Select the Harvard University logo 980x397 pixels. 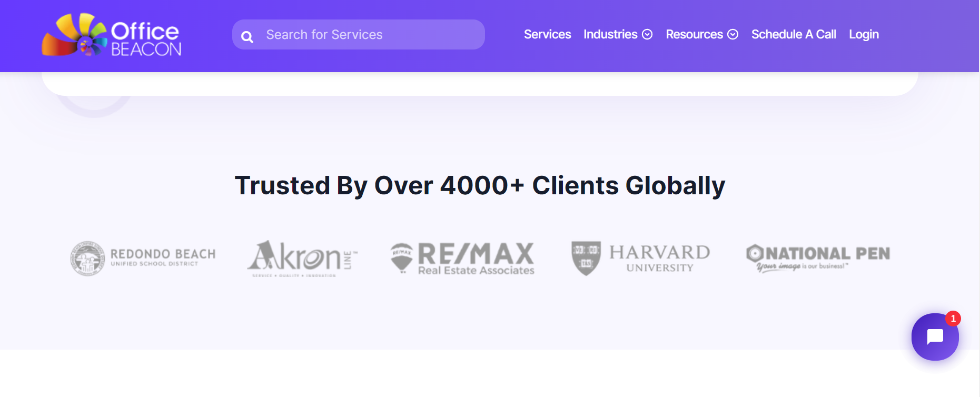tap(640, 259)
